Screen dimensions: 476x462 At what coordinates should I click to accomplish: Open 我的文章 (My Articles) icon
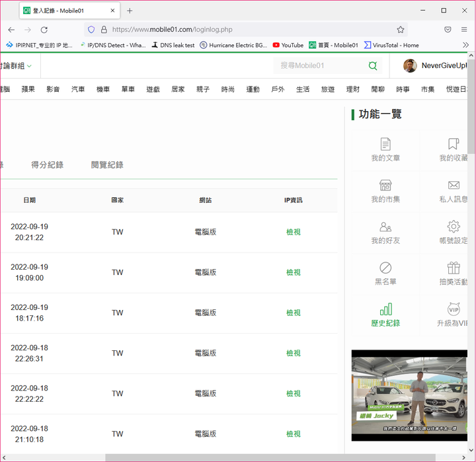click(x=385, y=144)
